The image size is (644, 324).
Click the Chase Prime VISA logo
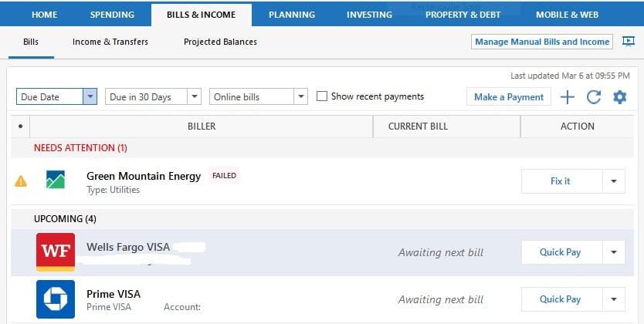coord(56,299)
